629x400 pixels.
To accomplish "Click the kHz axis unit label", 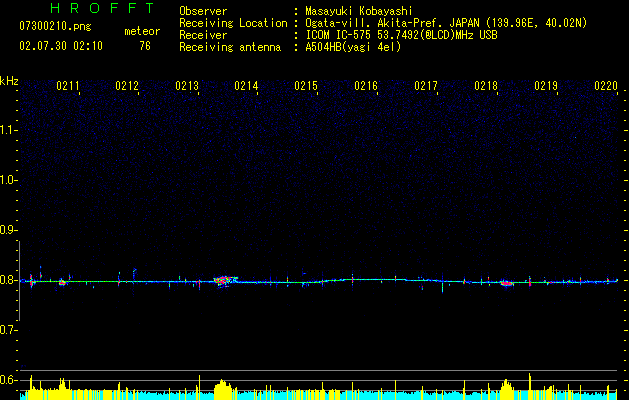I will coord(9,81).
